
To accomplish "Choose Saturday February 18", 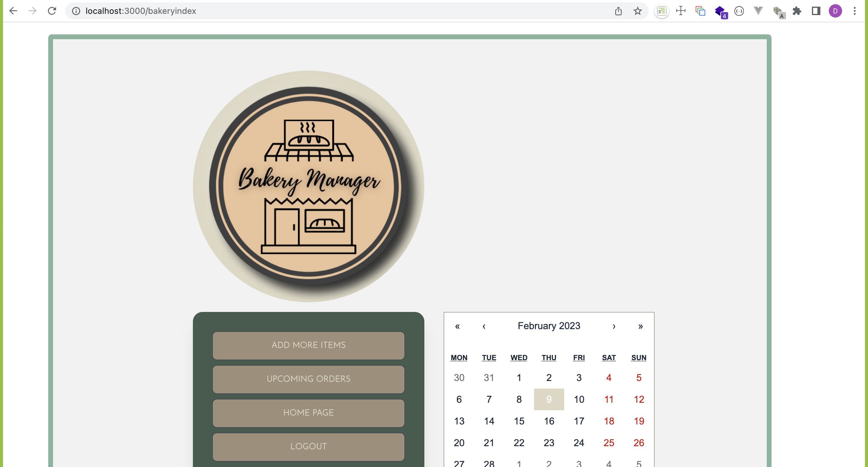I will (x=609, y=421).
